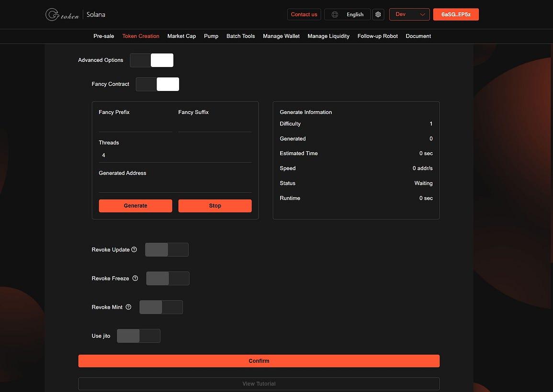This screenshot has height=392, width=553.
Task: Open Batch Tools menu
Action: pos(240,36)
